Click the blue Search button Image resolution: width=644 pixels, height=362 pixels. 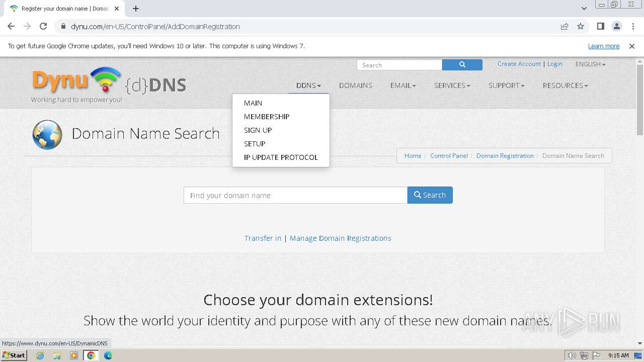pos(430,195)
